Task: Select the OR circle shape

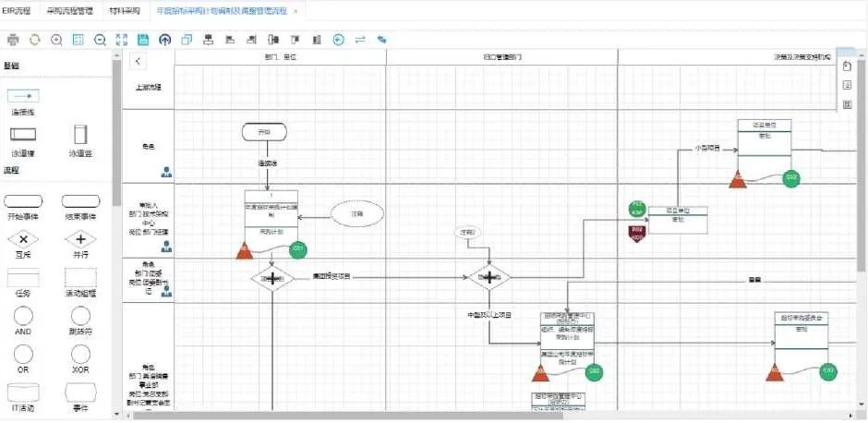Action: [x=23, y=354]
